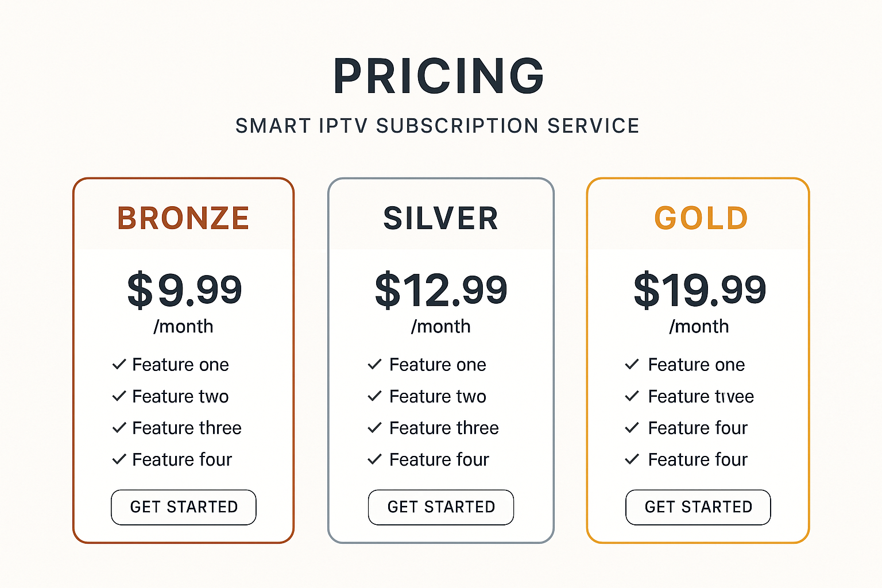Click the checkmark beside Silver Feature four

click(x=374, y=459)
